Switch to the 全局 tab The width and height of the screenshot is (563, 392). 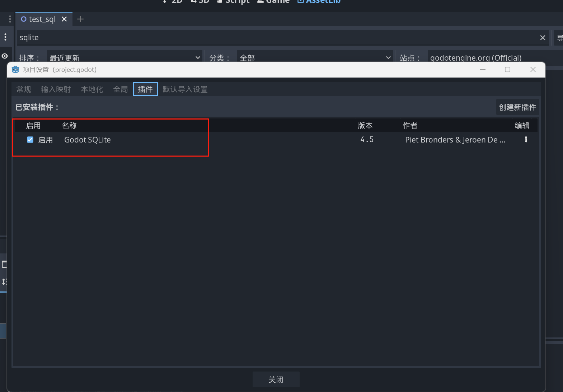(x=121, y=89)
